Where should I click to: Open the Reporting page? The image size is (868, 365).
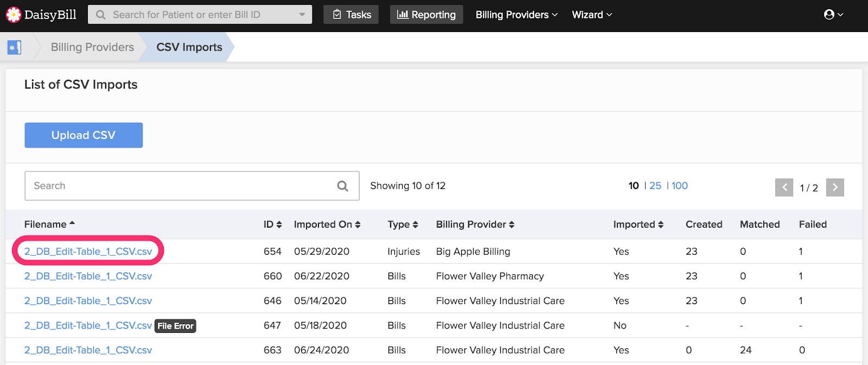(426, 15)
